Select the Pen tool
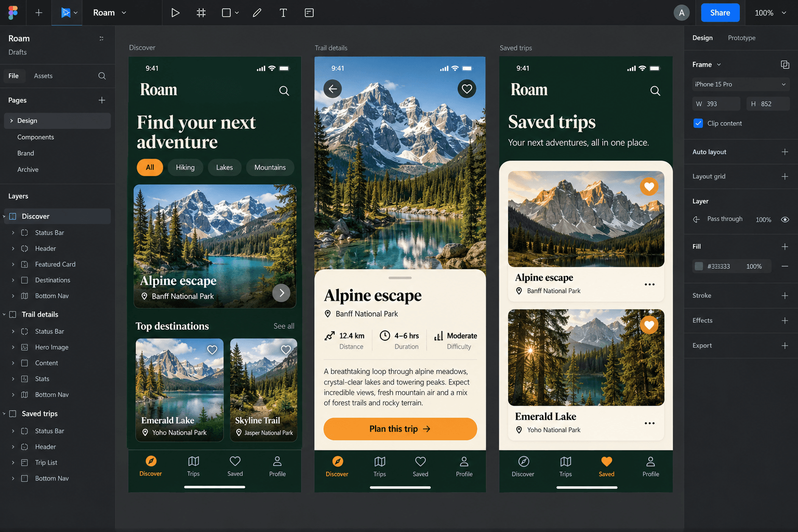798x532 pixels. pos(257,12)
